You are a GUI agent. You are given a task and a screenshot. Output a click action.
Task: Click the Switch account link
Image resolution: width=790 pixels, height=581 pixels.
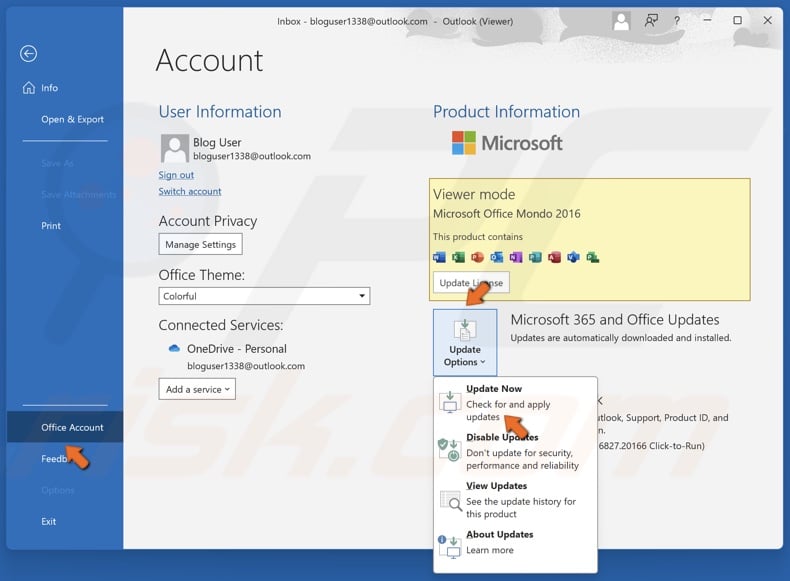tap(189, 191)
